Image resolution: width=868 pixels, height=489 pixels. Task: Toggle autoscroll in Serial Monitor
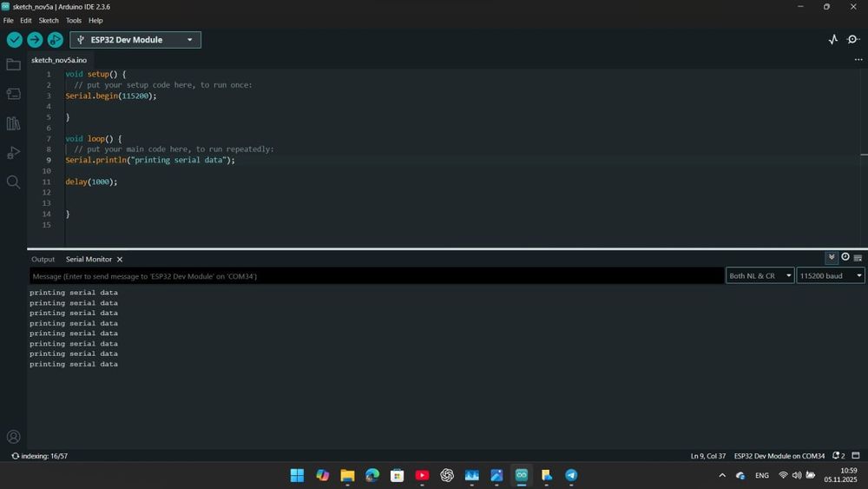point(832,257)
